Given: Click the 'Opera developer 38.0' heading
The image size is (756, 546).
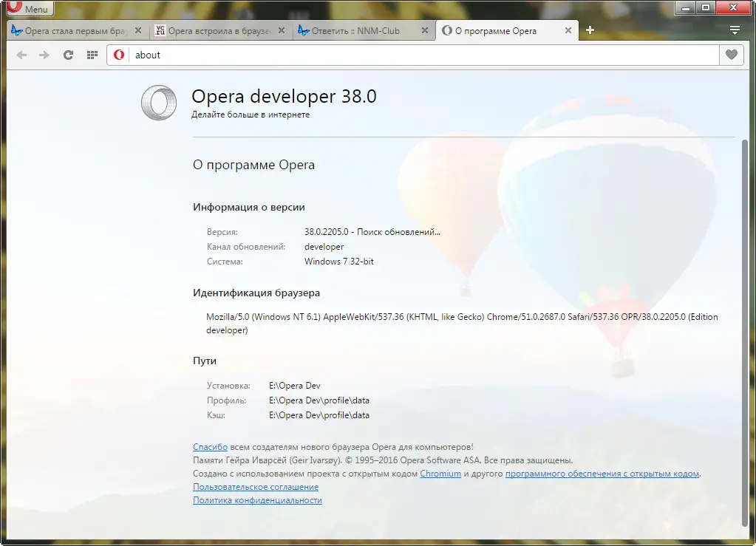Looking at the screenshot, I should point(284,96).
